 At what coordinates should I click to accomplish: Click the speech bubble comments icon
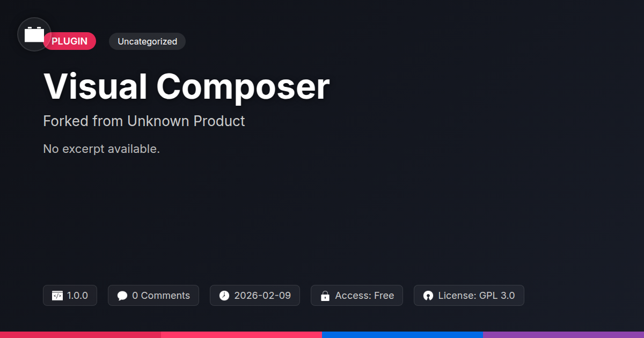[x=122, y=296]
